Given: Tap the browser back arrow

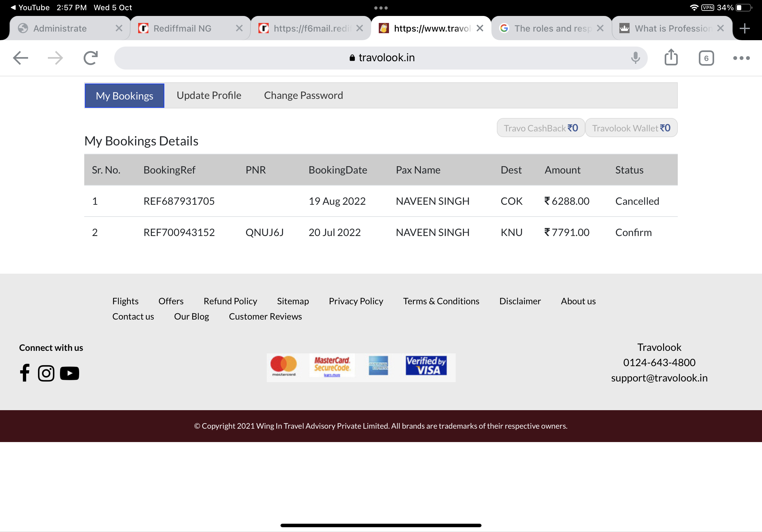Looking at the screenshot, I should (x=20, y=58).
